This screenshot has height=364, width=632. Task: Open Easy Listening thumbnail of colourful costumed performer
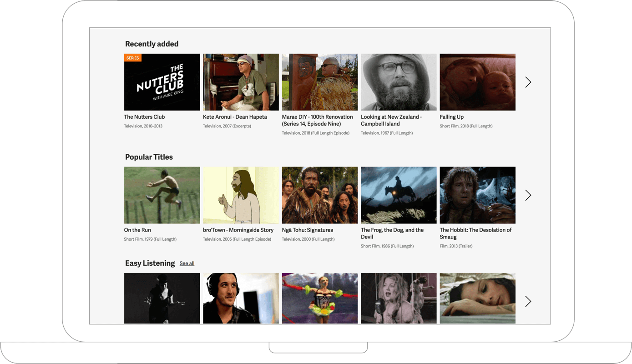[x=320, y=298]
